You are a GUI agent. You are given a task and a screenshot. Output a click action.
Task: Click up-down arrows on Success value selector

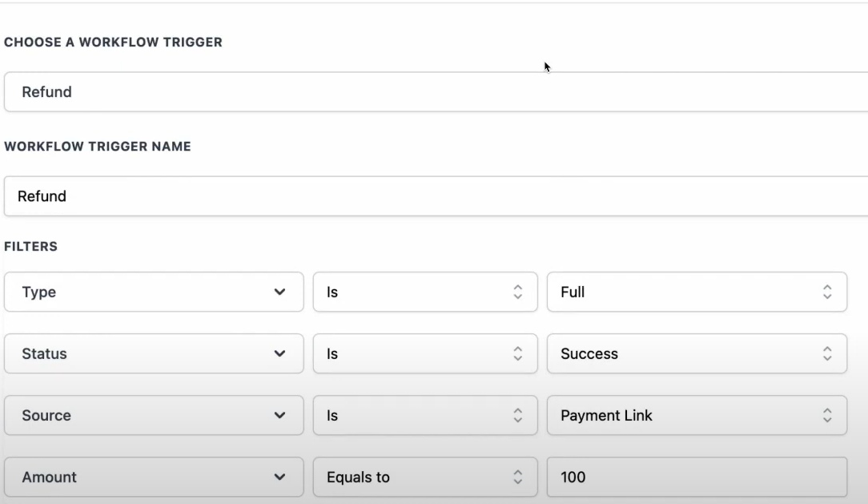tap(826, 353)
